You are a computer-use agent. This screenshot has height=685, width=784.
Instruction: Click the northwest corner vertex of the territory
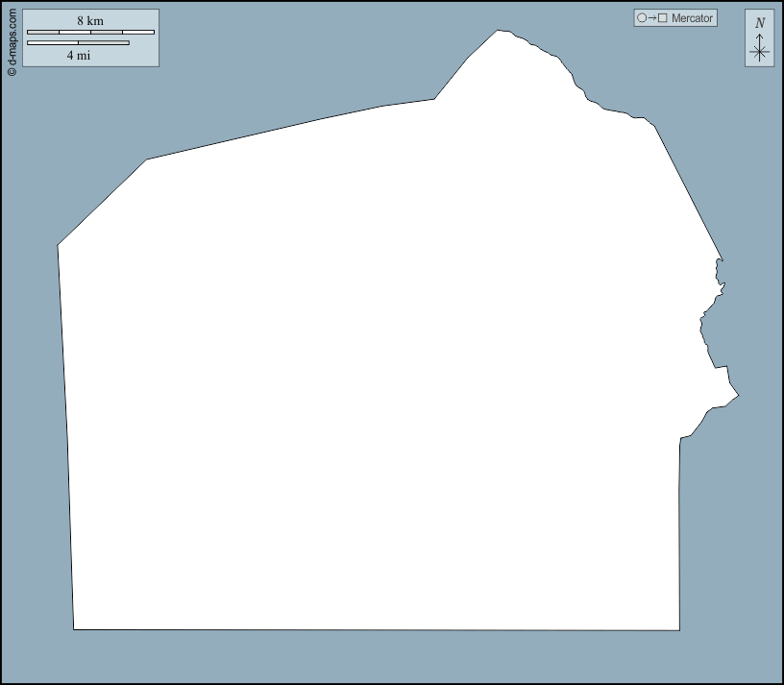pos(147,159)
